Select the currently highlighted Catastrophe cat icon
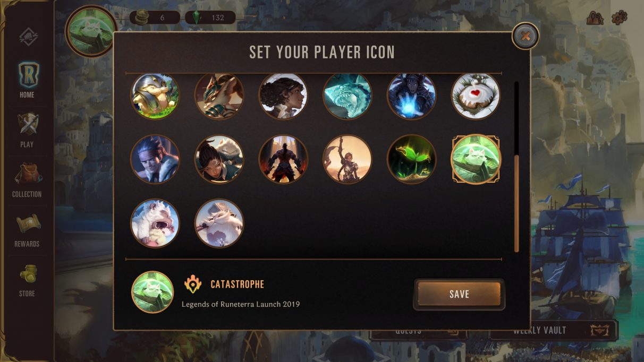This screenshot has height=362, width=644. coord(476,159)
